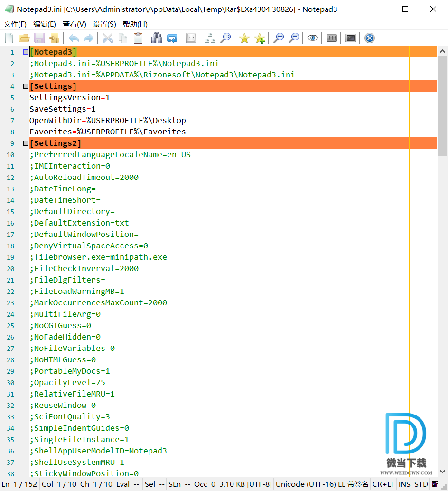Click the Zoom Out magnifier icon

point(294,38)
